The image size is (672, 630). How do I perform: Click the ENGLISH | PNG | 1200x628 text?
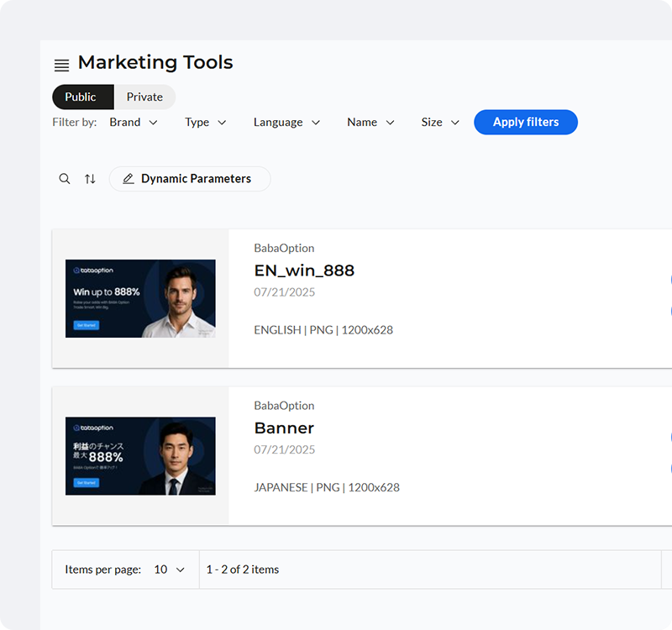[323, 330]
